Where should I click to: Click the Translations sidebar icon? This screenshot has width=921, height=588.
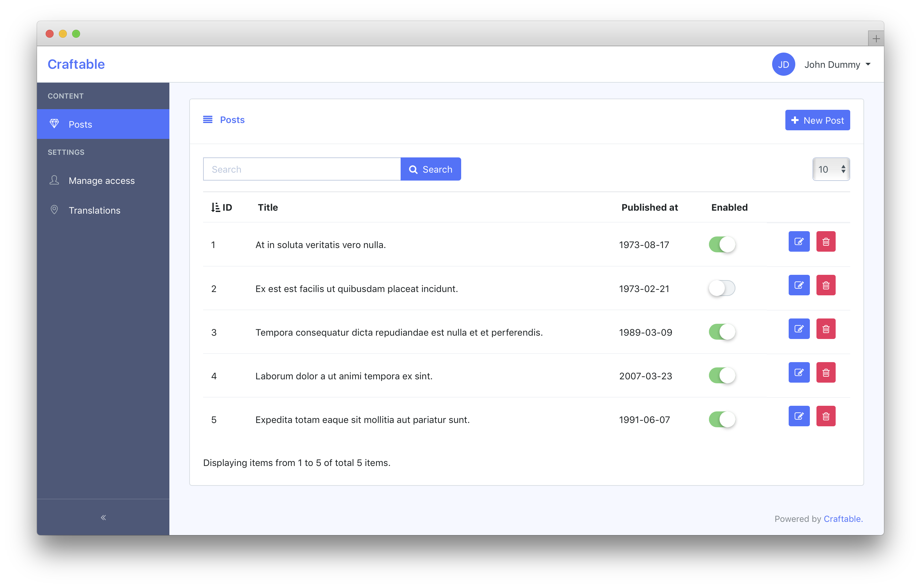[x=54, y=210]
